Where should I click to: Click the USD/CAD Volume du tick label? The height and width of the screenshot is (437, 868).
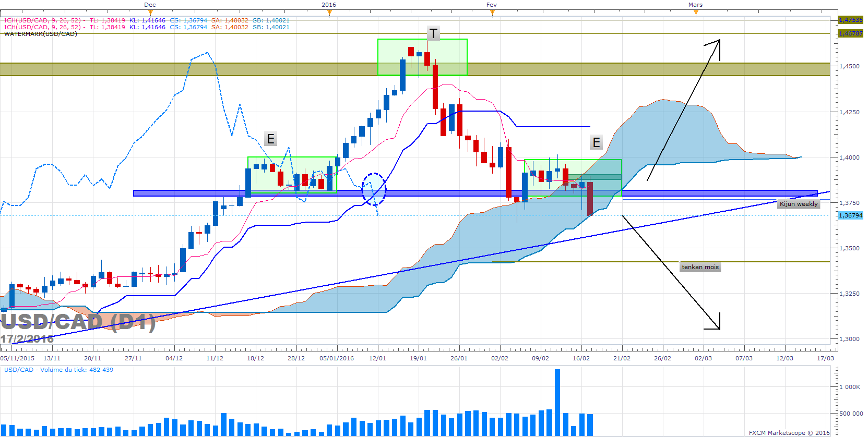(x=58, y=370)
